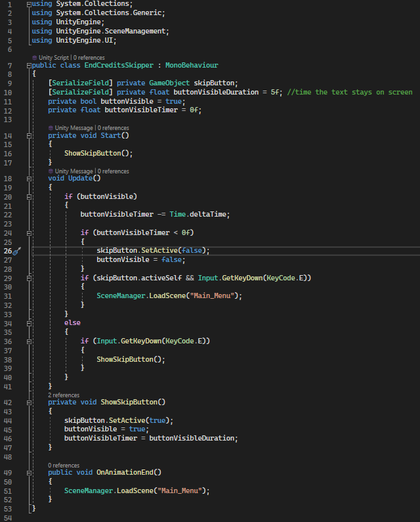Image resolution: width=420 pixels, height=522 pixels.
Task: Collapse the OnAnimationEnd() method at line 49
Action: point(29,473)
